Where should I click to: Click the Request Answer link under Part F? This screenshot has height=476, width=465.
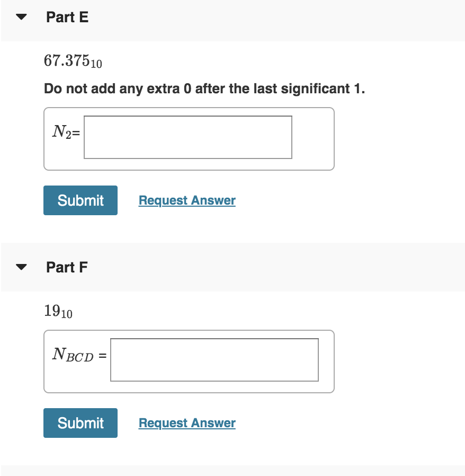(x=186, y=423)
